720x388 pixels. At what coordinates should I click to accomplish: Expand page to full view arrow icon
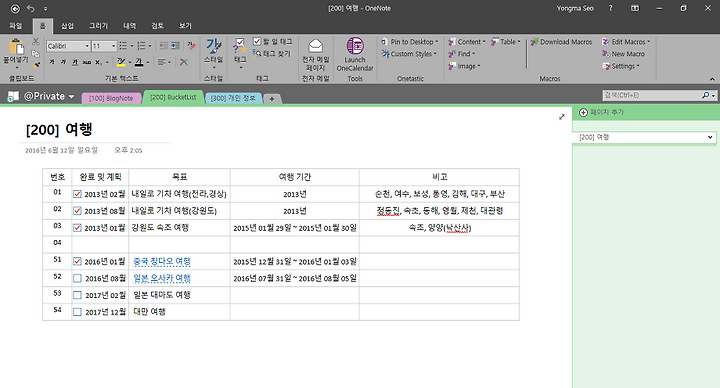(562, 117)
